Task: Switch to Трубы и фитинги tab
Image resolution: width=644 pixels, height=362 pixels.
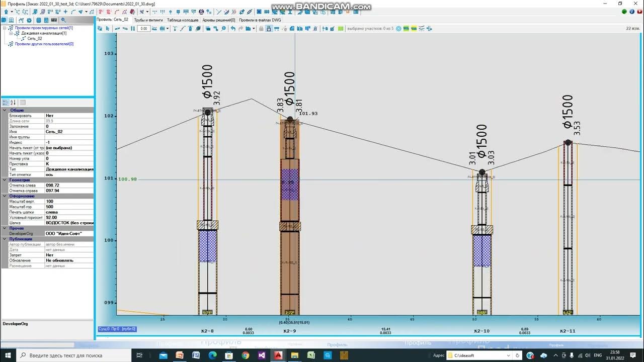Action: [148, 20]
